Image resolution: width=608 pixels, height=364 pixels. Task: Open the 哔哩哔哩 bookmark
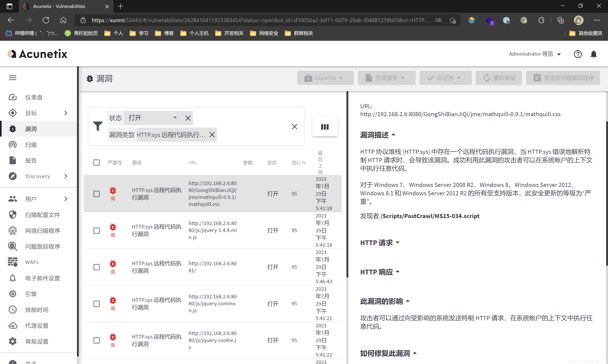pyautogui.click(x=31, y=33)
